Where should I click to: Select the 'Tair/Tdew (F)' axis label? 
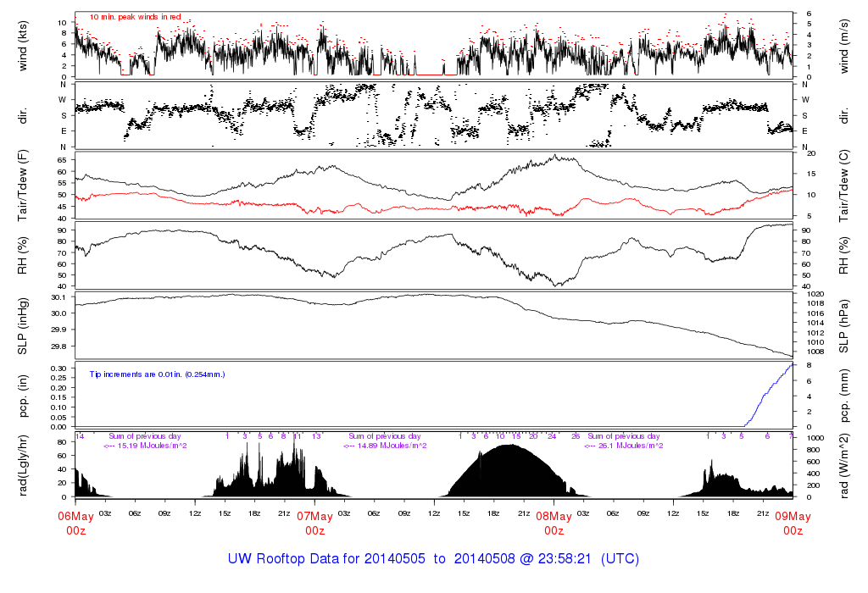[x=23, y=186]
